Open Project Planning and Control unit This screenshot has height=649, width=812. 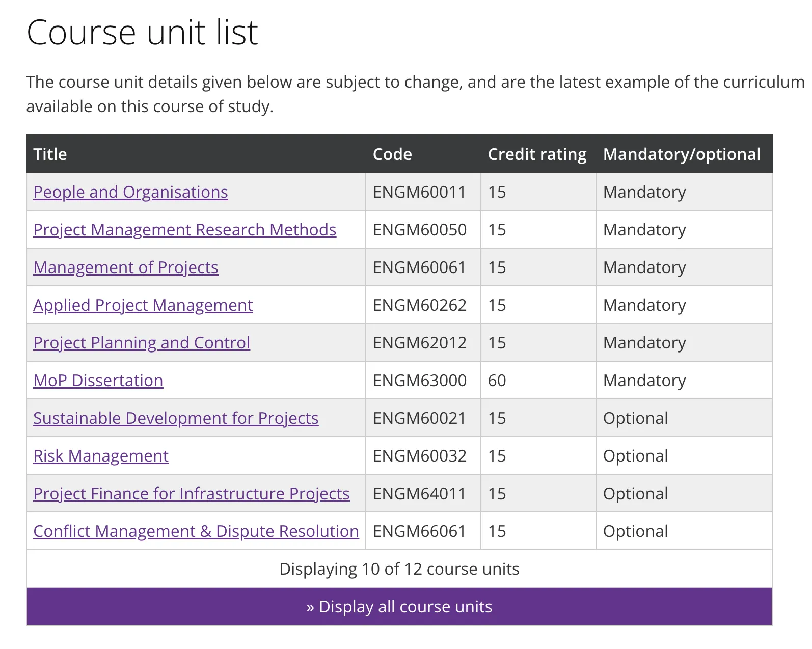click(142, 343)
